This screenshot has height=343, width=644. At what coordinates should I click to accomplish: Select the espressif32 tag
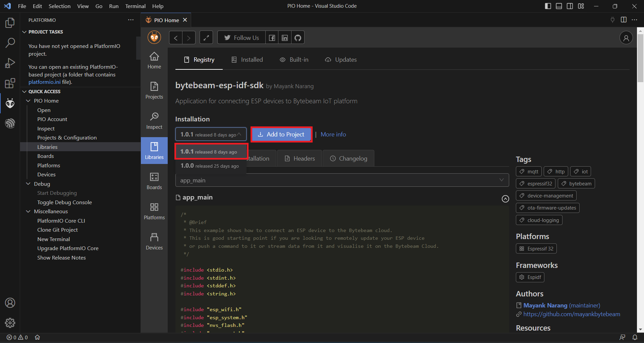tap(536, 184)
